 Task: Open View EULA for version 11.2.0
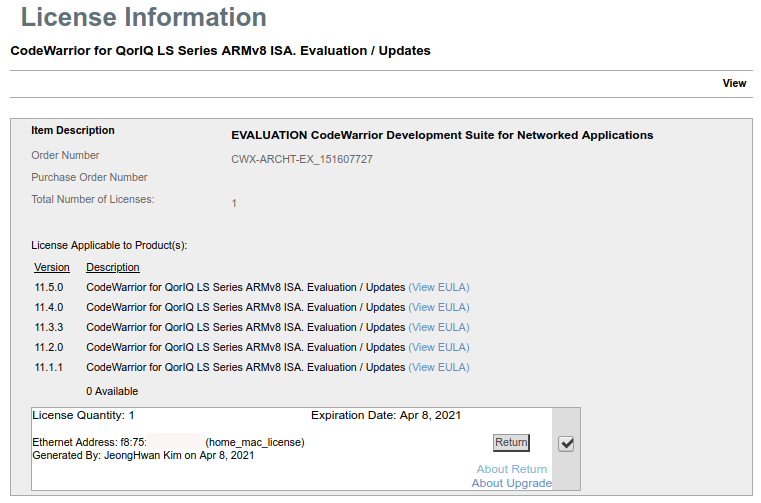click(x=439, y=347)
